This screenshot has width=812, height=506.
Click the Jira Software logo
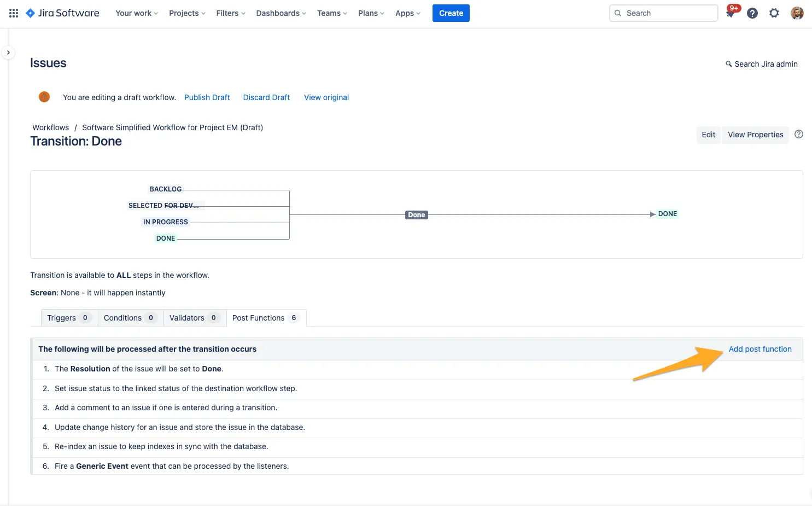tap(62, 13)
